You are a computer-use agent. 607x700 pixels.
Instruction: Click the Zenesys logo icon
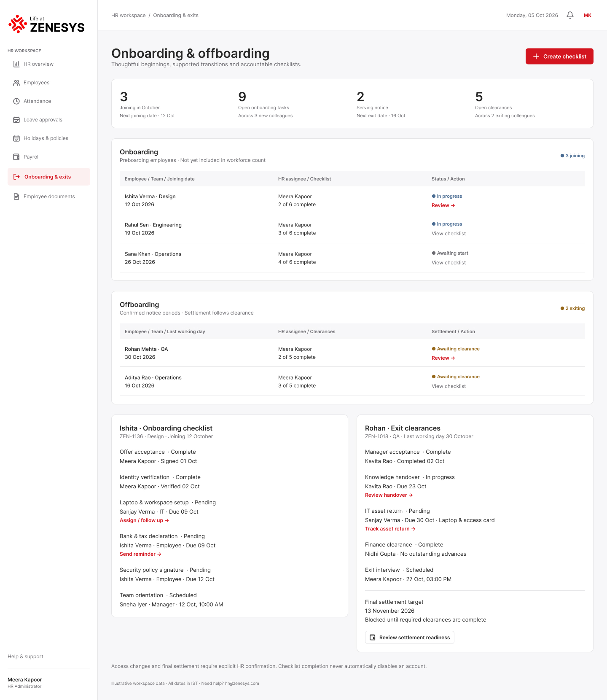point(18,24)
